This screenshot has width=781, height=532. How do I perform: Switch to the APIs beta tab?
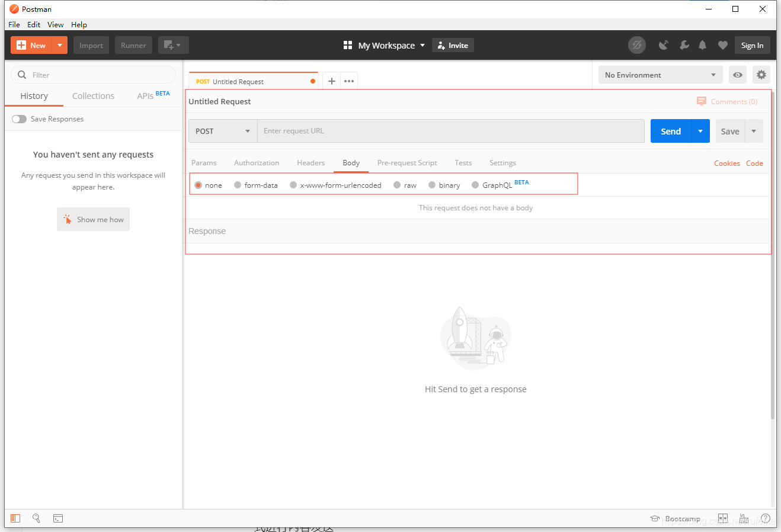[x=153, y=95]
